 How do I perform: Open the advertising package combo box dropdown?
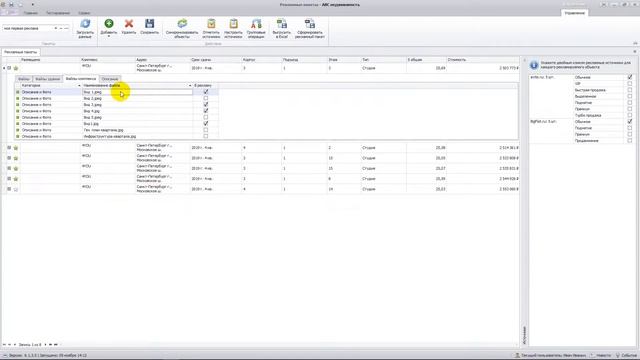pos(56,28)
